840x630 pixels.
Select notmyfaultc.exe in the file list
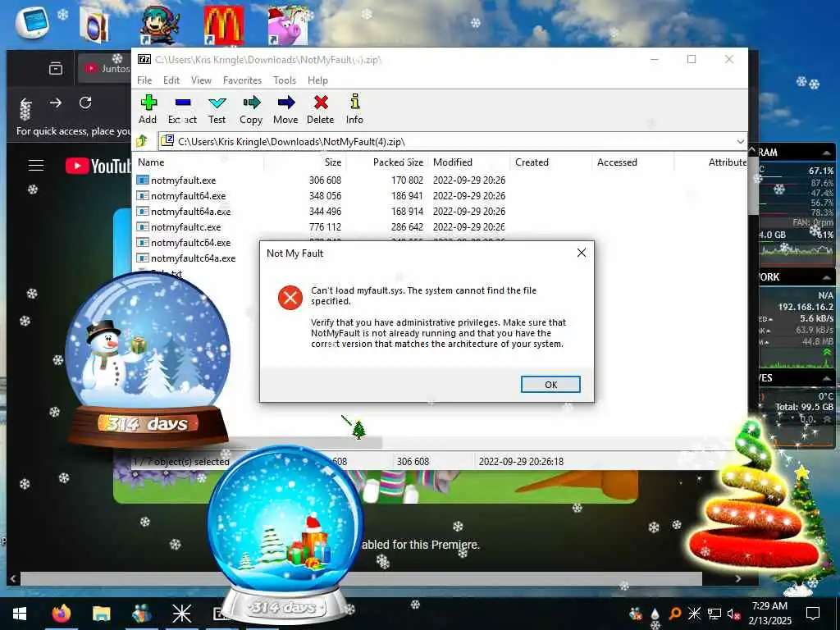[185, 227]
